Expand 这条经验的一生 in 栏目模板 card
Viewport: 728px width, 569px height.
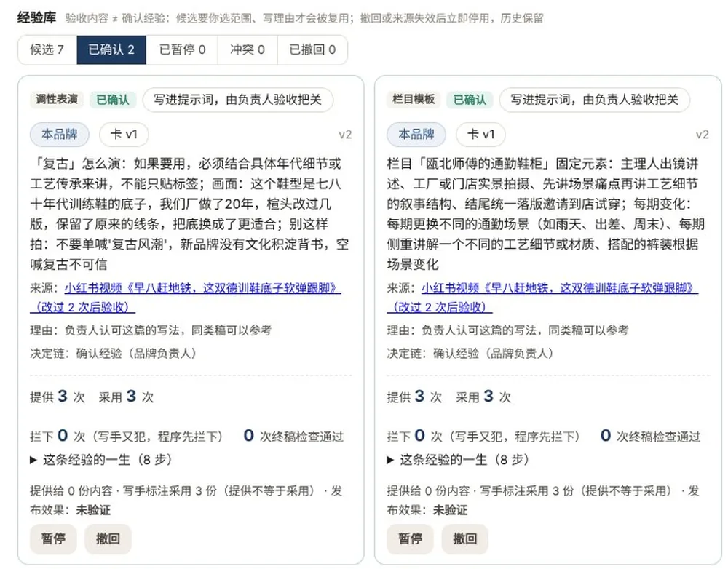(458, 460)
